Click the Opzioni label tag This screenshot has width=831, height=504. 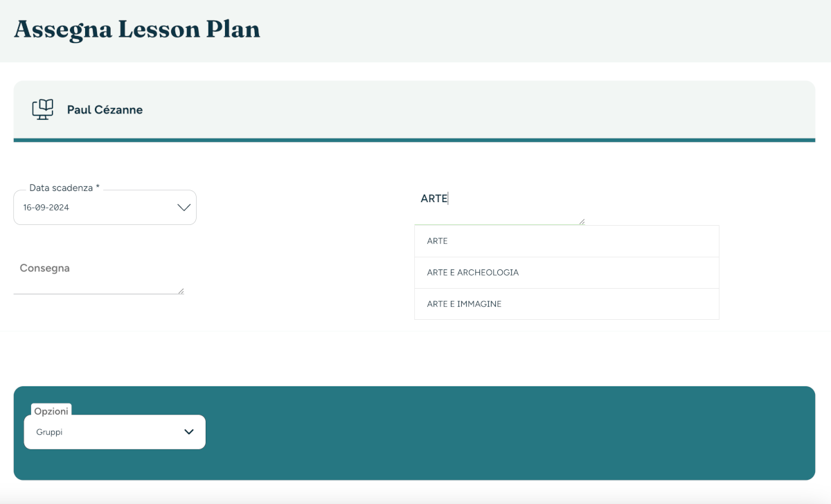tap(51, 411)
